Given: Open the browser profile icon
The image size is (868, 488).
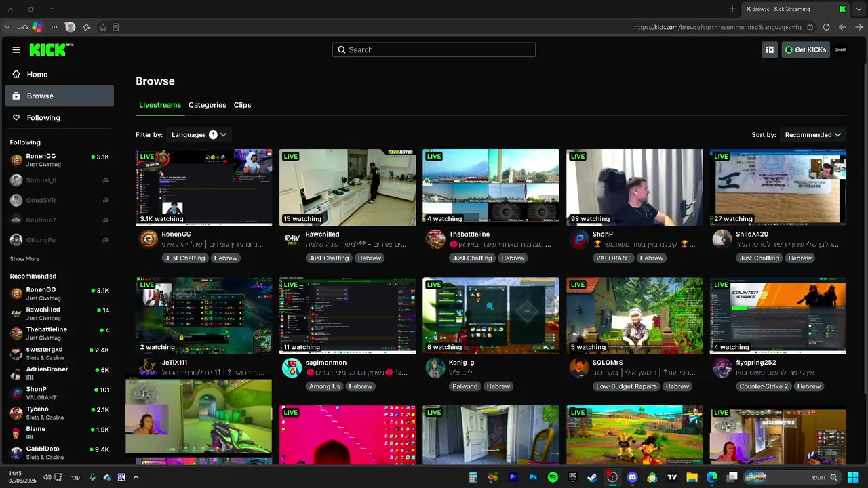Looking at the screenshot, I should [x=70, y=27].
